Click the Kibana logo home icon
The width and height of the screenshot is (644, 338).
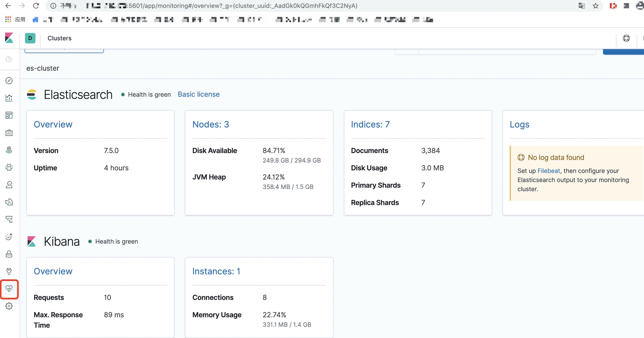point(9,38)
